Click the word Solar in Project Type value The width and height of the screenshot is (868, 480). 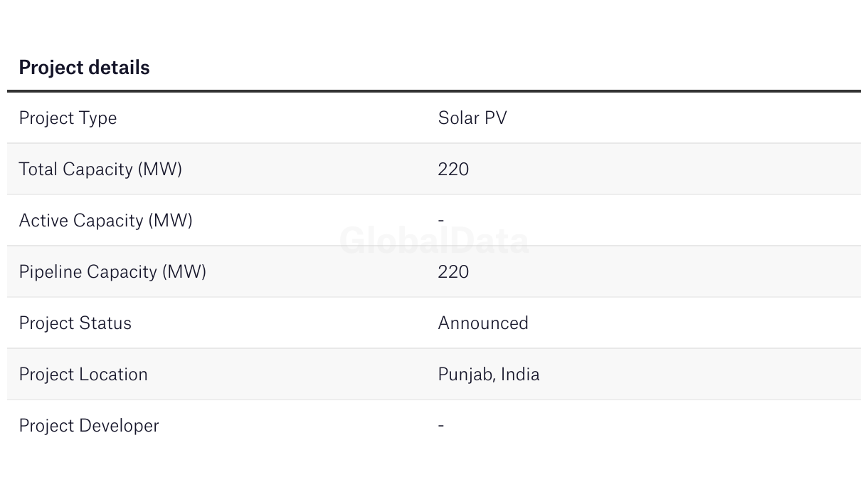coord(458,118)
